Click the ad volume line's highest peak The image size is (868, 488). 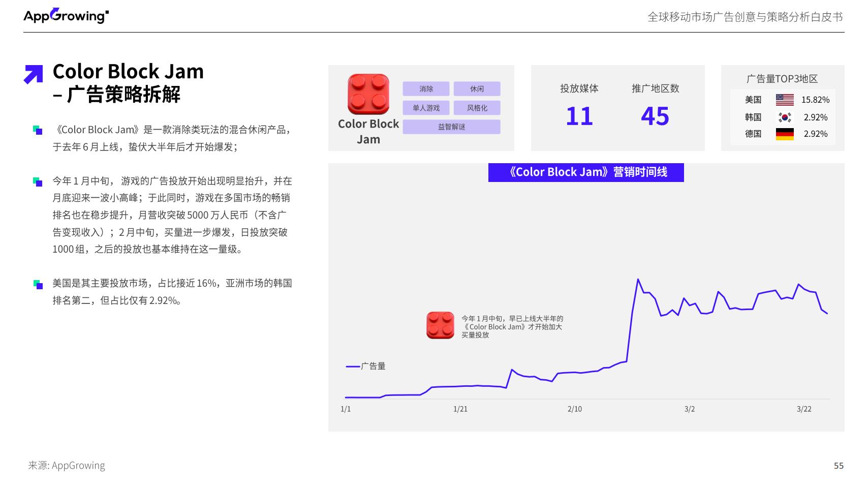coord(638,279)
